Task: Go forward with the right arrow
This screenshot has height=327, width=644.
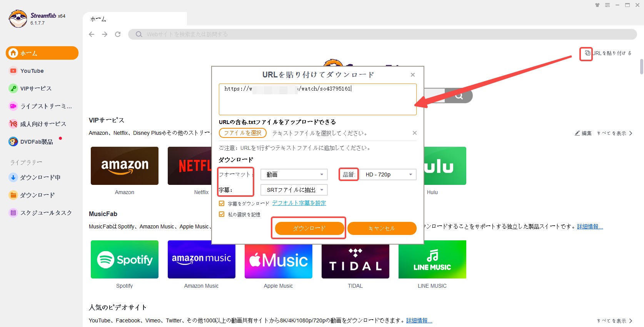Action: 105,34
